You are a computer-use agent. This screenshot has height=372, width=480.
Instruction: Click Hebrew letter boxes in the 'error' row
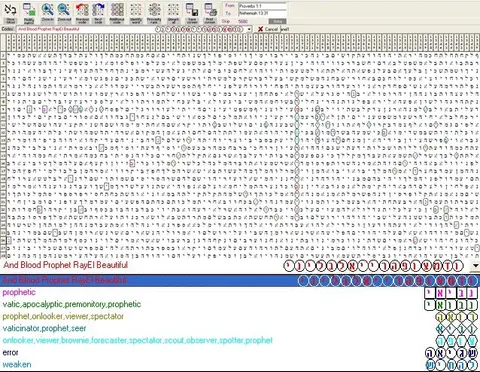[451, 353]
